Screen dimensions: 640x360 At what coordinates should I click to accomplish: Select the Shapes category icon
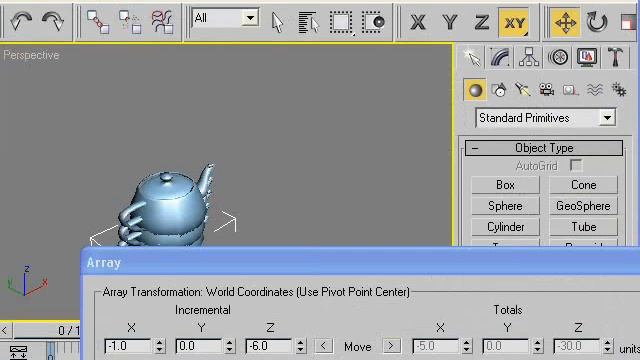pyautogui.click(x=499, y=90)
